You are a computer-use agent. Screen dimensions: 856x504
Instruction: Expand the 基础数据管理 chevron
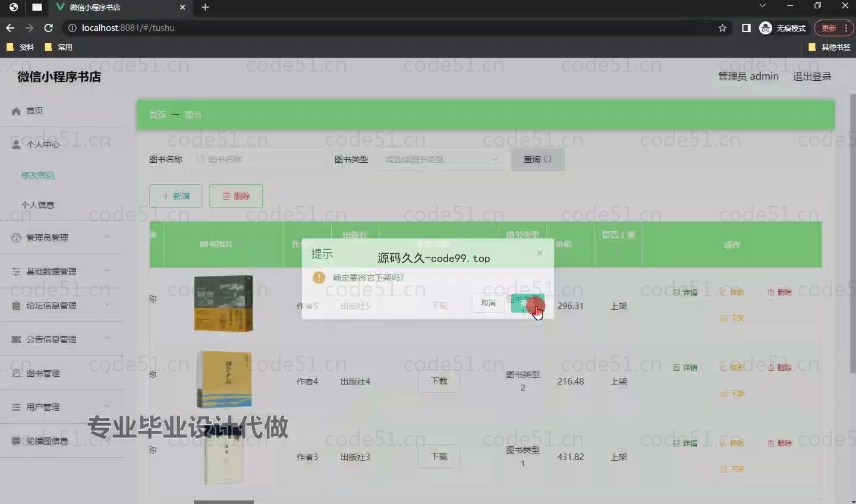point(107,270)
